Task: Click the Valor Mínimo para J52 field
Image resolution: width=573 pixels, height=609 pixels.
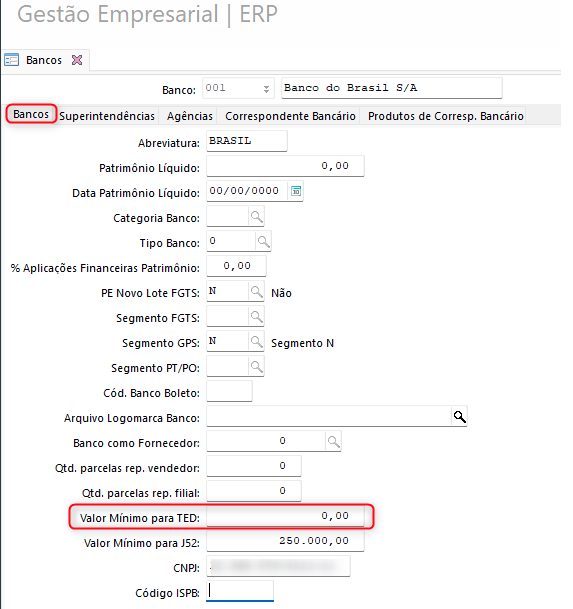Action: coord(285,541)
